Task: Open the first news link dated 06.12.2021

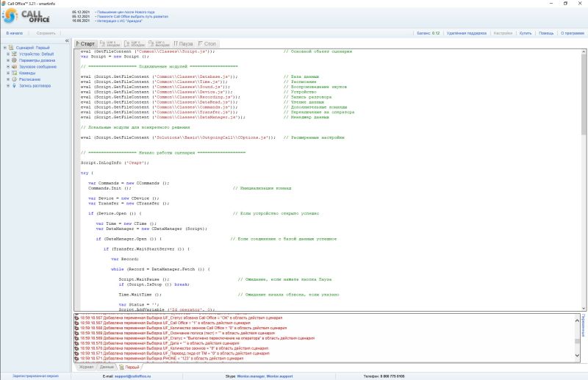Action: (126, 12)
